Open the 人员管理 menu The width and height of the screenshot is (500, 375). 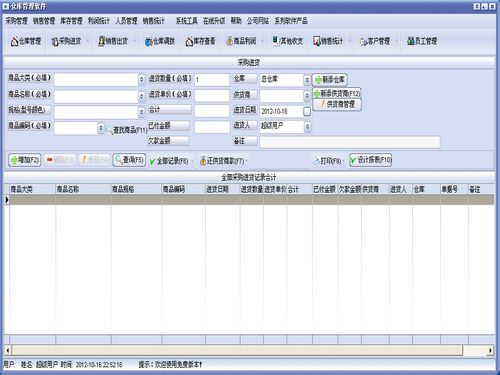[x=126, y=21]
